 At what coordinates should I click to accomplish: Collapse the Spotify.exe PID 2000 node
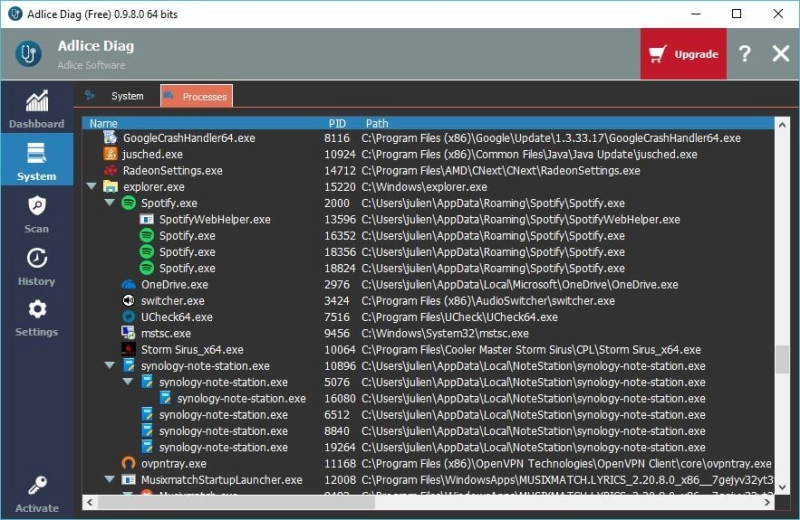pyautogui.click(x=110, y=203)
